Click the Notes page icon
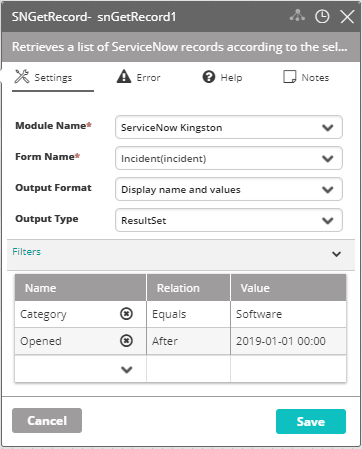 pyautogui.click(x=289, y=77)
